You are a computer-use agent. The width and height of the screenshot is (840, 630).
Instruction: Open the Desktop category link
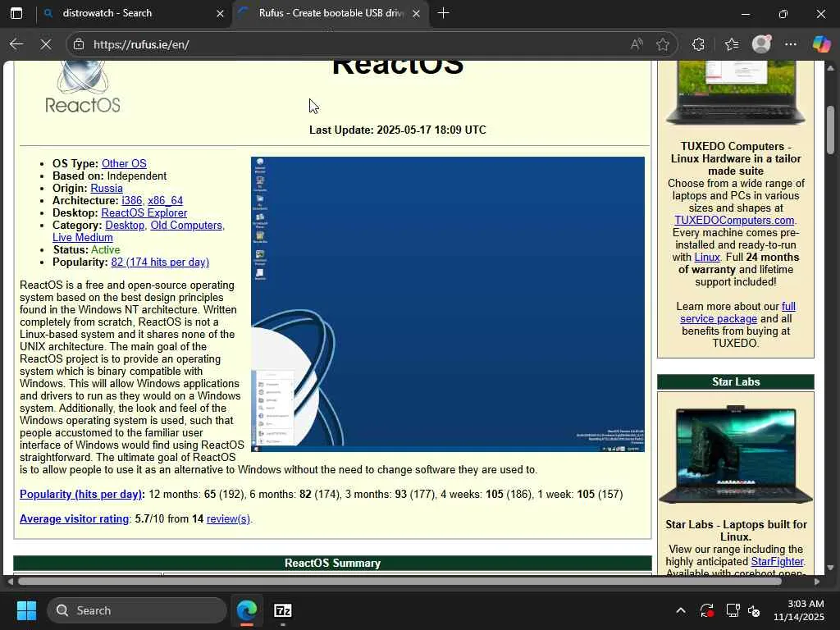tap(125, 225)
